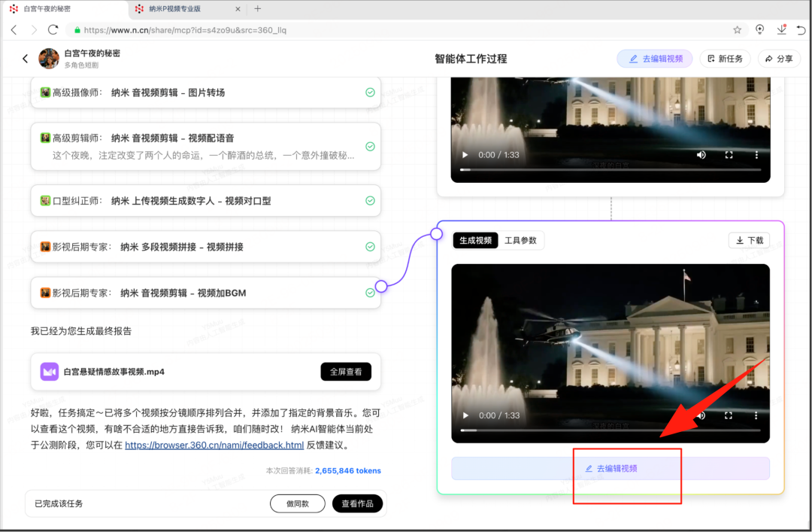Seek on the upper video progress bar

point(611,169)
